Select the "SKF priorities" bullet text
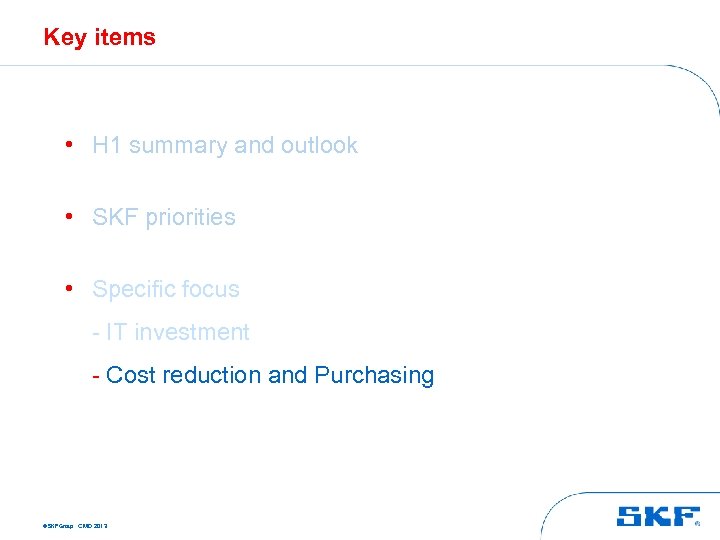 point(164,218)
